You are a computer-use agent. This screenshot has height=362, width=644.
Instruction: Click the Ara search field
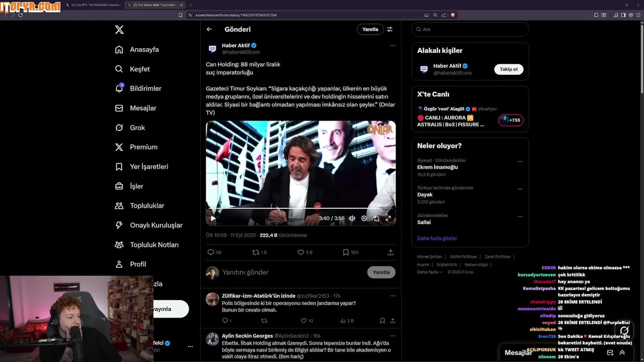[x=470, y=29]
